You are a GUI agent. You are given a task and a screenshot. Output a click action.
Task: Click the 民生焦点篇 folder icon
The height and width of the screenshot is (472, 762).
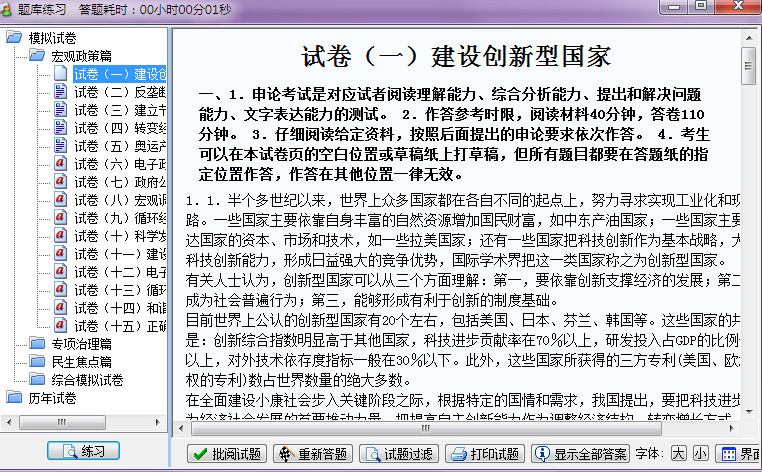[37, 361]
